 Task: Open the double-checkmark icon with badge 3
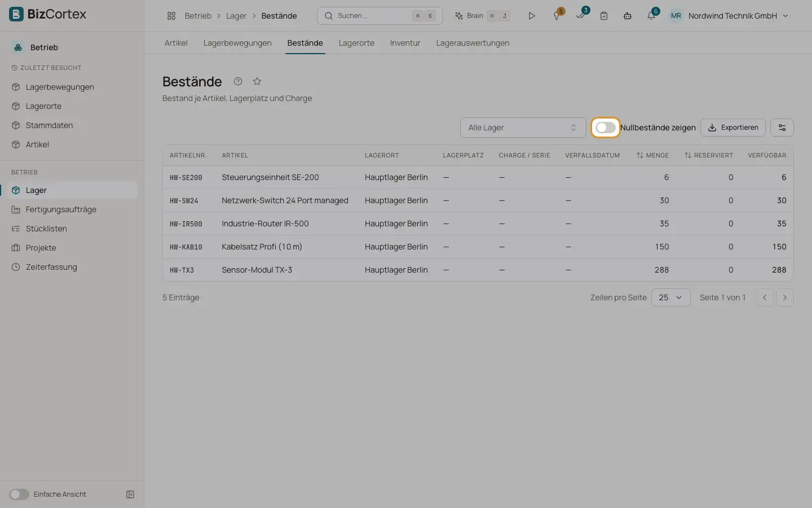click(580, 16)
